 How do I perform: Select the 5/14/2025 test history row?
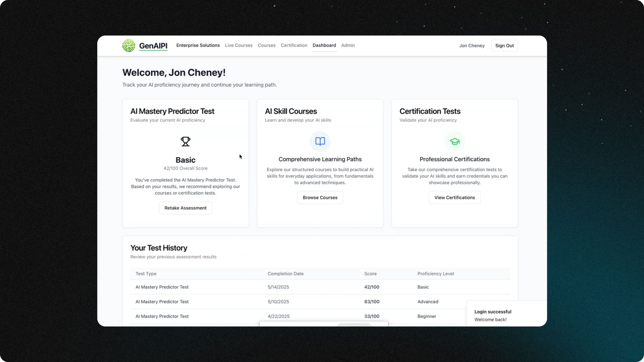click(278, 287)
